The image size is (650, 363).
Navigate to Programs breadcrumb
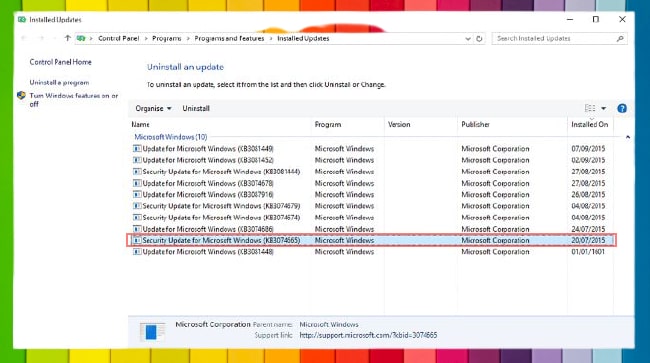167,38
